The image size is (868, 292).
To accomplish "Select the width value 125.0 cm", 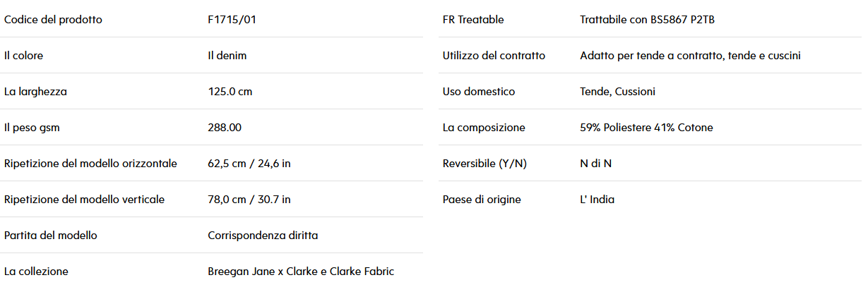I will (x=230, y=92).
